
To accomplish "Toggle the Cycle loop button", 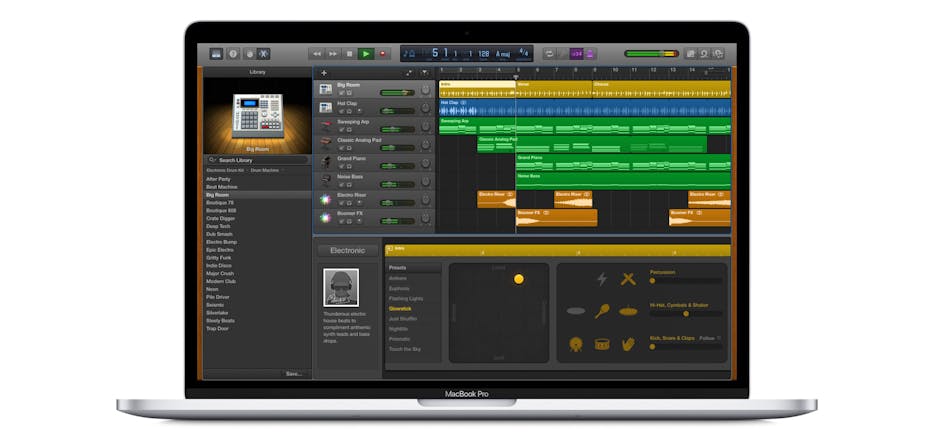I will (x=549, y=53).
